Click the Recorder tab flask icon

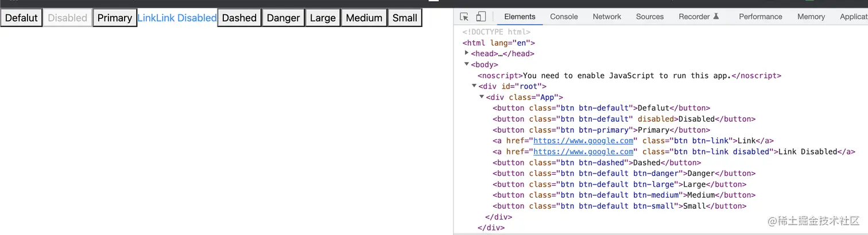point(716,17)
